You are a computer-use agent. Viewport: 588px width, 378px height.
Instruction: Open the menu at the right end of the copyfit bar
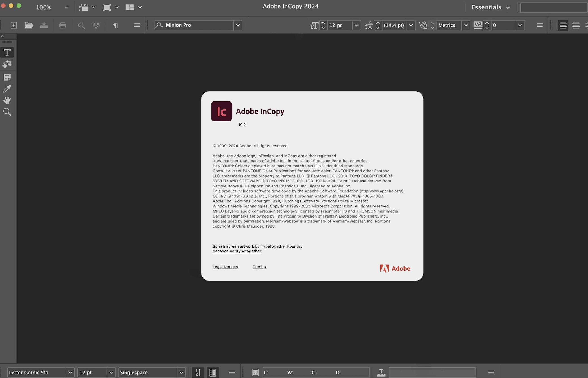[x=491, y=372]
